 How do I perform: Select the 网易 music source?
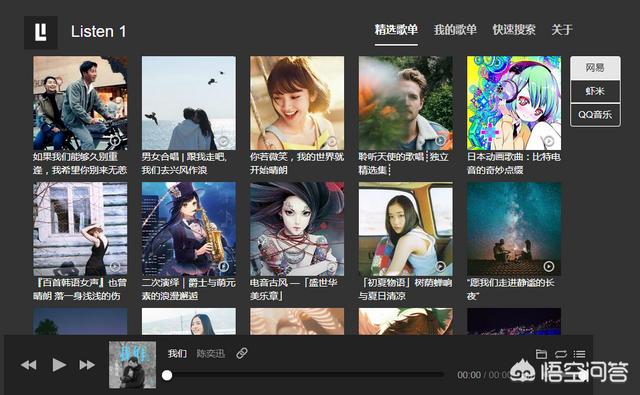(595, 68)
